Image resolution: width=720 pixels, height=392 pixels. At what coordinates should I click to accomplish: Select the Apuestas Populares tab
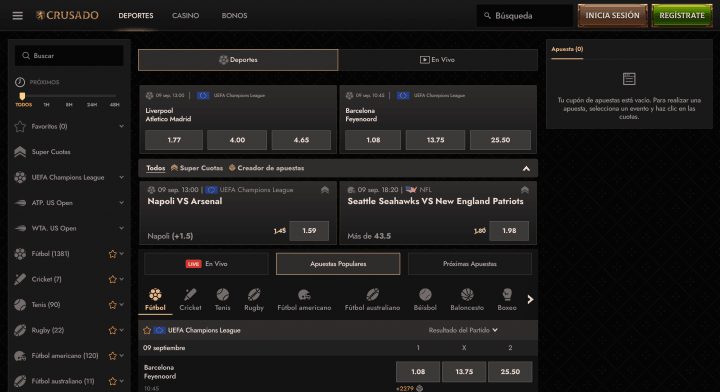pos(338,264)
